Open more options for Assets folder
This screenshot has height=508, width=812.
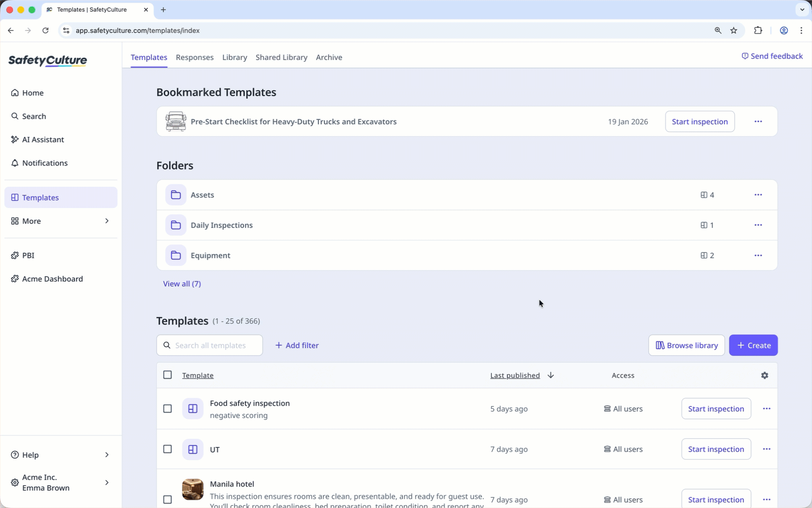[x=758, y=195]
